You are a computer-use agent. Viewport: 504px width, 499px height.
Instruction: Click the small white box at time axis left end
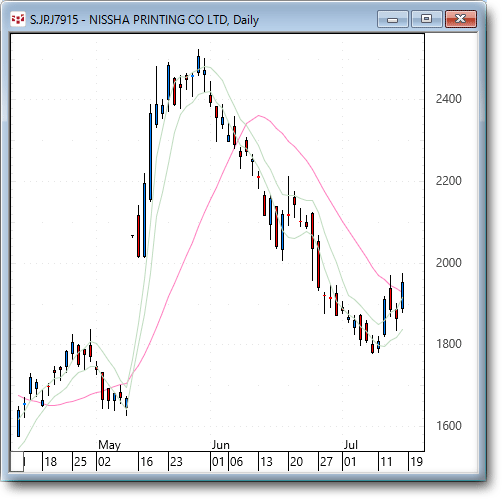point(17,462)
